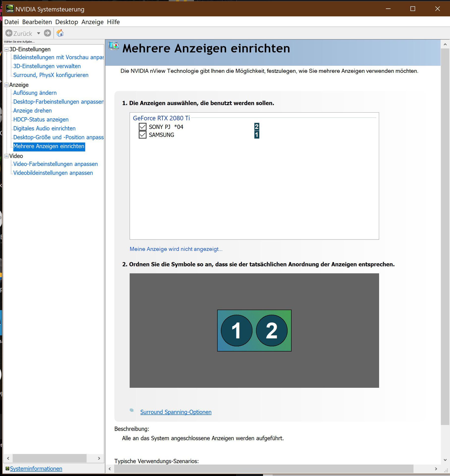Open Surround Spanning-Optionen link
This screenshot has width=450, height=476.
pos(176,412)
